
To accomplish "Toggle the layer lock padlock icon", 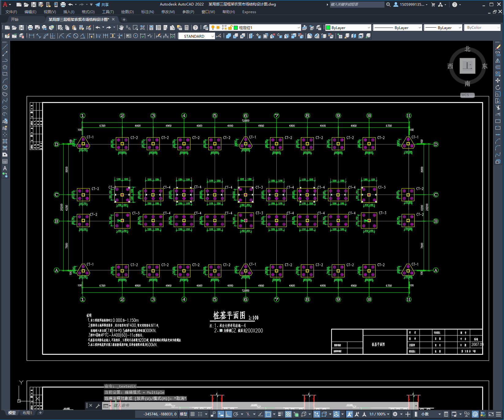I will point(230,28).
